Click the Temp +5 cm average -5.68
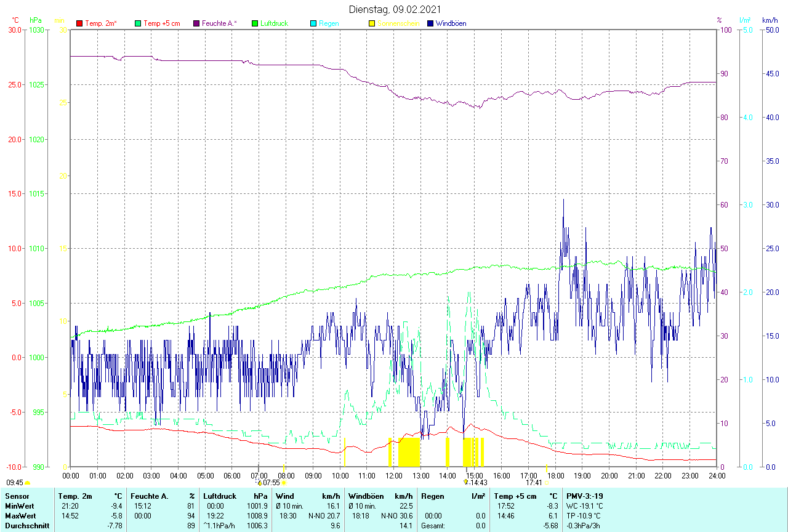The width and height of the screenshot is (788, 532). (x=550, y=526)
